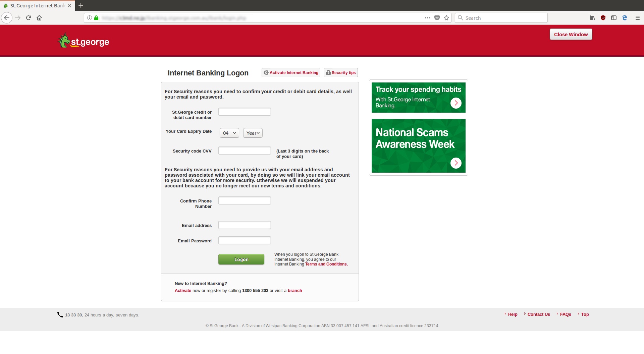Bookmark this page with the star icon
644x354 pixels.
[446, 18]
